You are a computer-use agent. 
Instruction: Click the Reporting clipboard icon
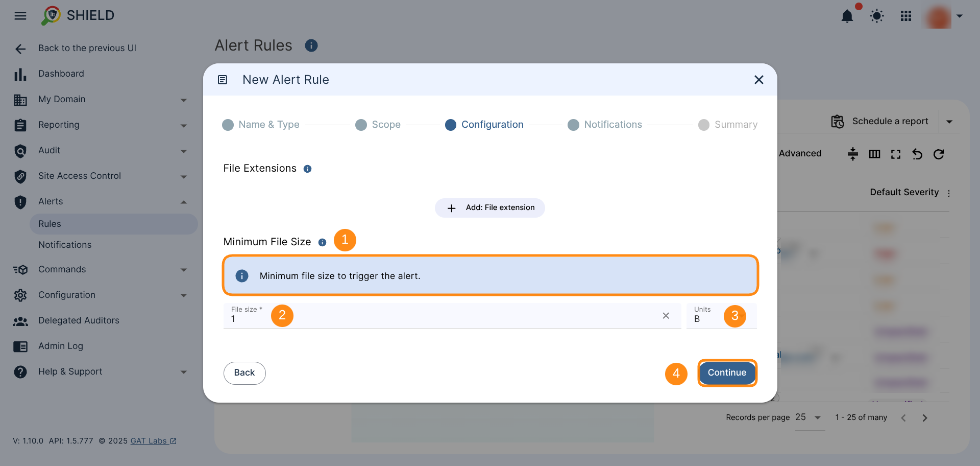tap(20, 125)
